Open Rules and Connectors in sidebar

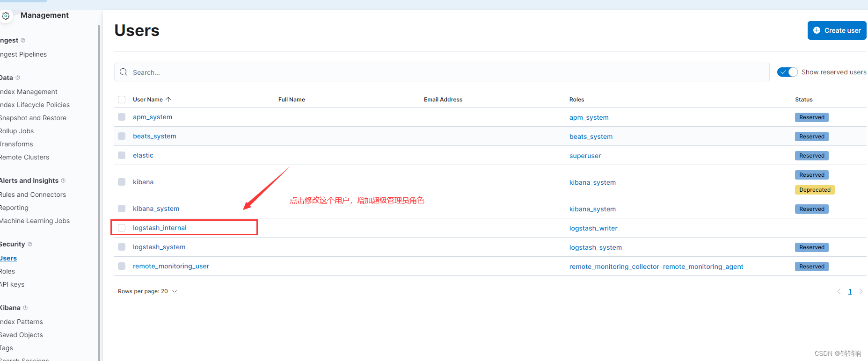33,195
